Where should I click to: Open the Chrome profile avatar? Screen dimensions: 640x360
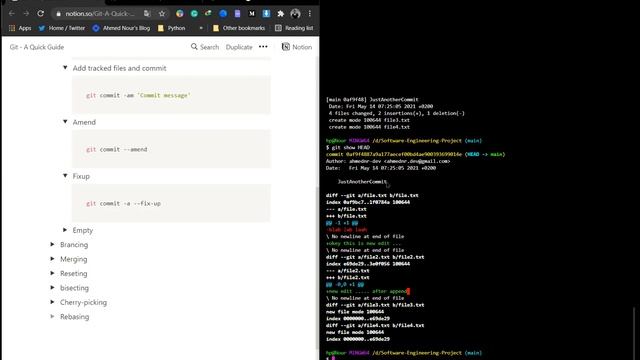pyautogui.click(x=295, y=13)
